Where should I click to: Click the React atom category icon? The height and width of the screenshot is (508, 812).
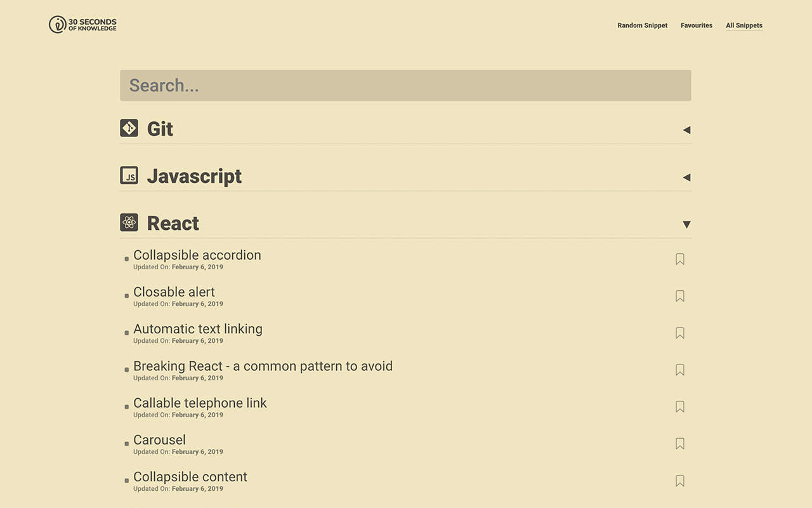coord(129,223)
